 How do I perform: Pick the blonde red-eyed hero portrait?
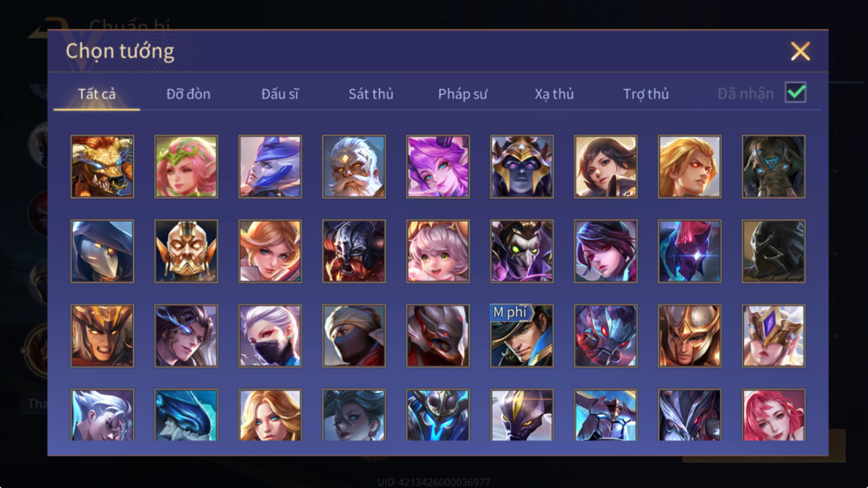coord(689,167)
